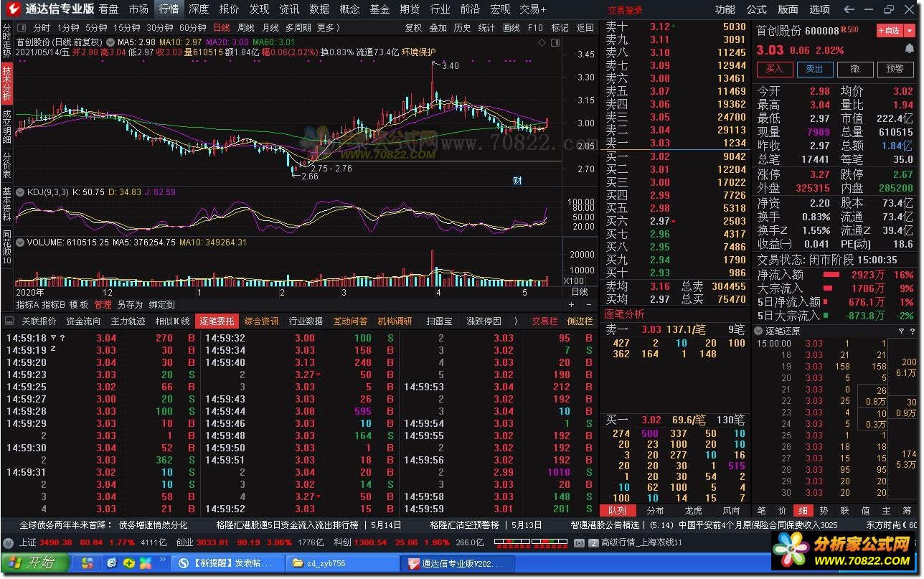Open the F10 company info button
Image resolution: width=924 pixels, height=579 pixels.
click(x=535, y=27)
